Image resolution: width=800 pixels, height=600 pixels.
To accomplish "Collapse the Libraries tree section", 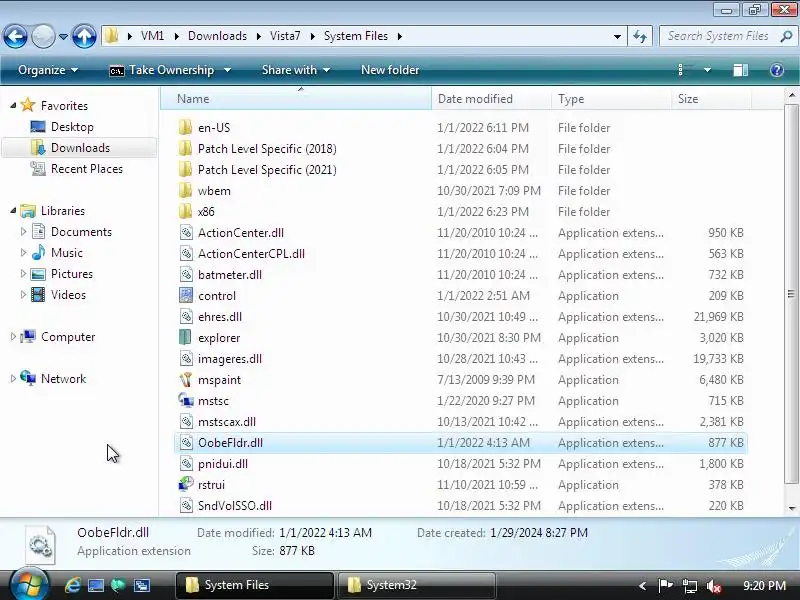I will pos(13,211).
